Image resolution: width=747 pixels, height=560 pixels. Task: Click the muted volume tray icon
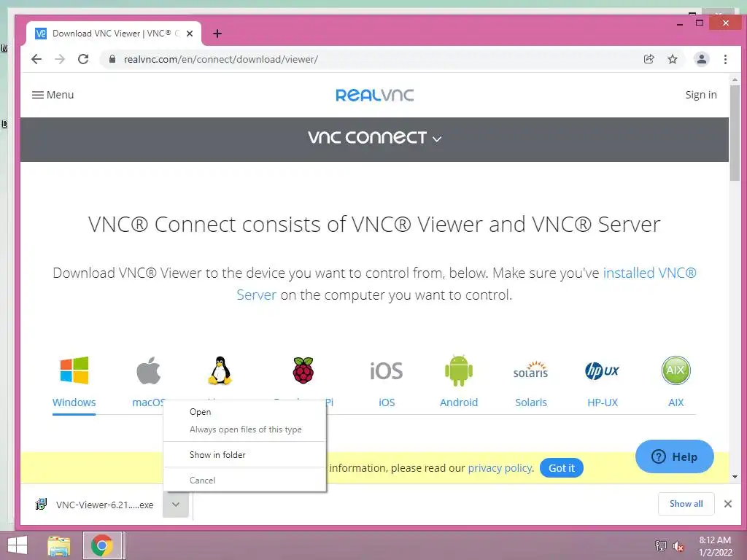pos(678,546)
